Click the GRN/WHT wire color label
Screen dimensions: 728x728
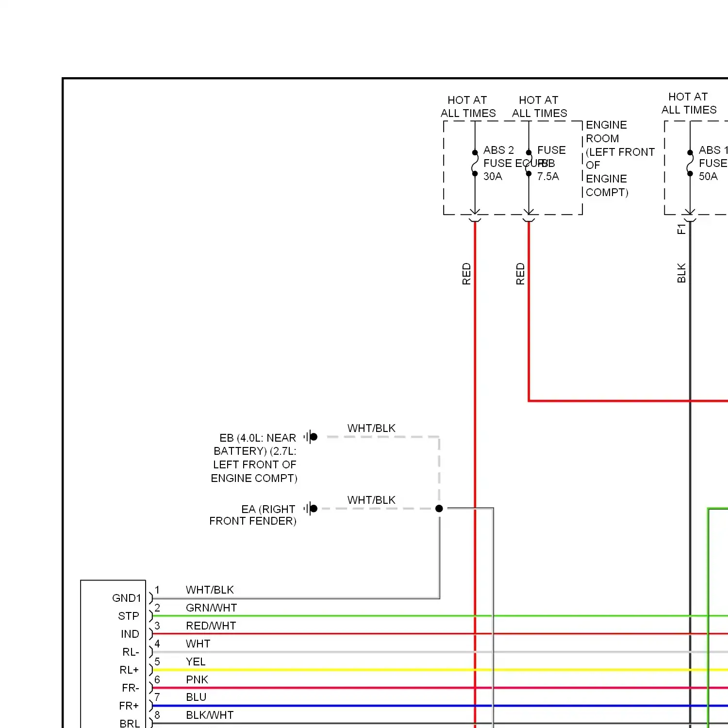point(211,608)
